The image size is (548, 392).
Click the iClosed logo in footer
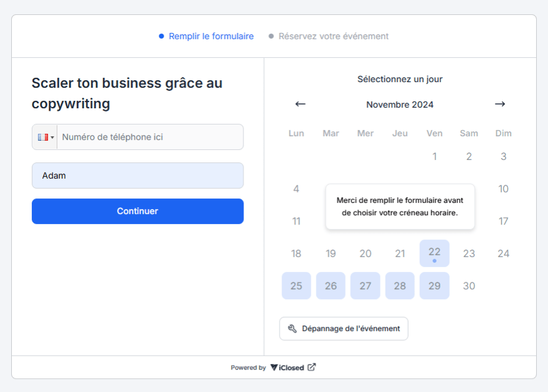coord(287,367)
